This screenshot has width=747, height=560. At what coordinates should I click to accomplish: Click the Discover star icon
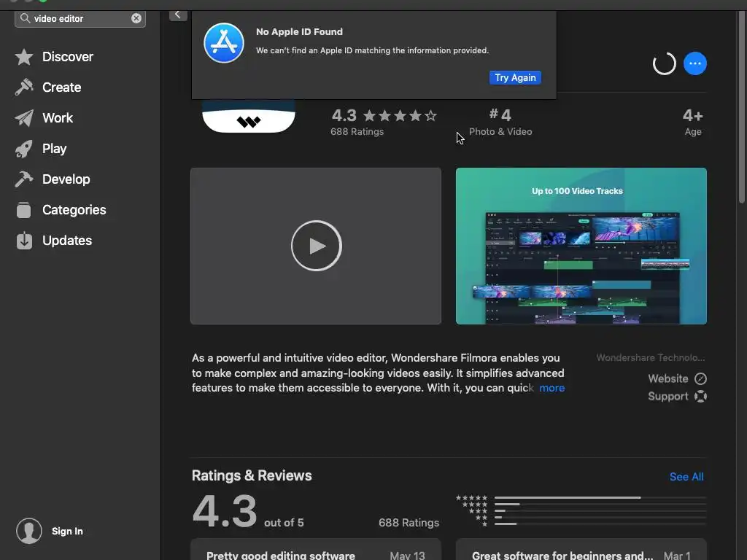[x=24, y=57]
